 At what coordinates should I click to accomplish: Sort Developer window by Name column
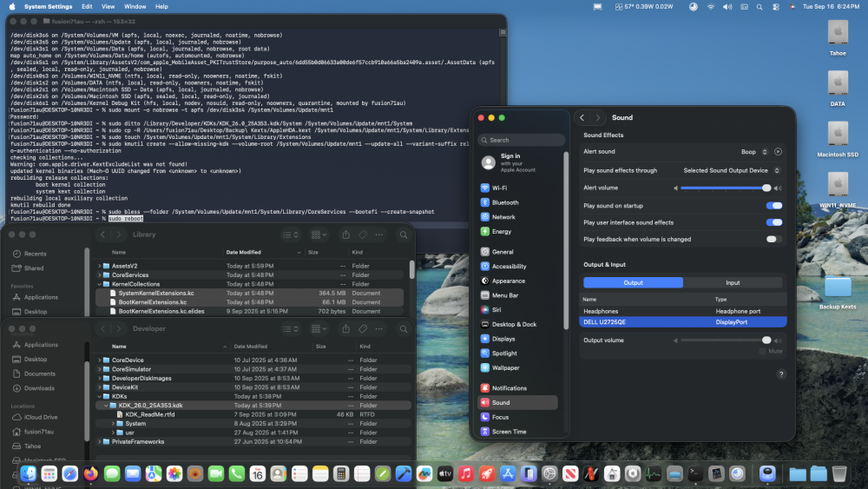(169, 347)
